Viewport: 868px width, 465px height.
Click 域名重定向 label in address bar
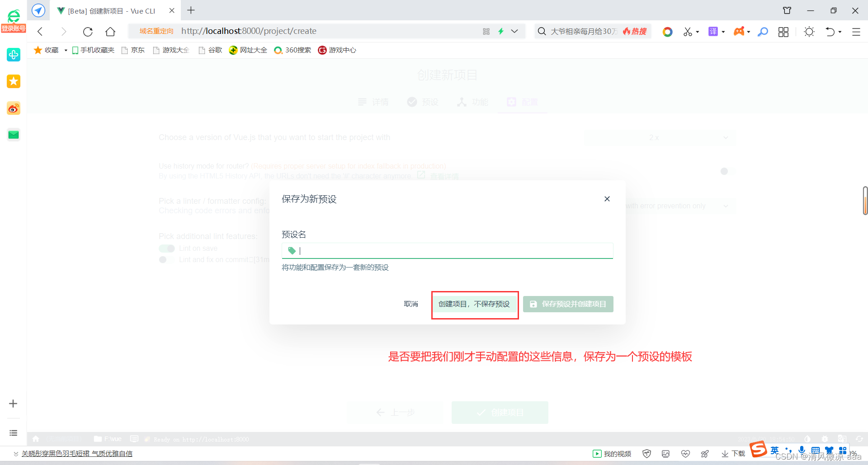(156, 31)
